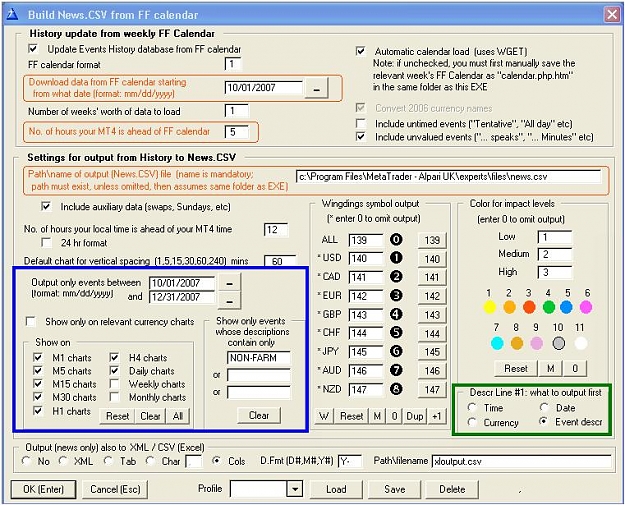
Task: Pick orange color swatch number 2
Action: (x=509, y=307)
